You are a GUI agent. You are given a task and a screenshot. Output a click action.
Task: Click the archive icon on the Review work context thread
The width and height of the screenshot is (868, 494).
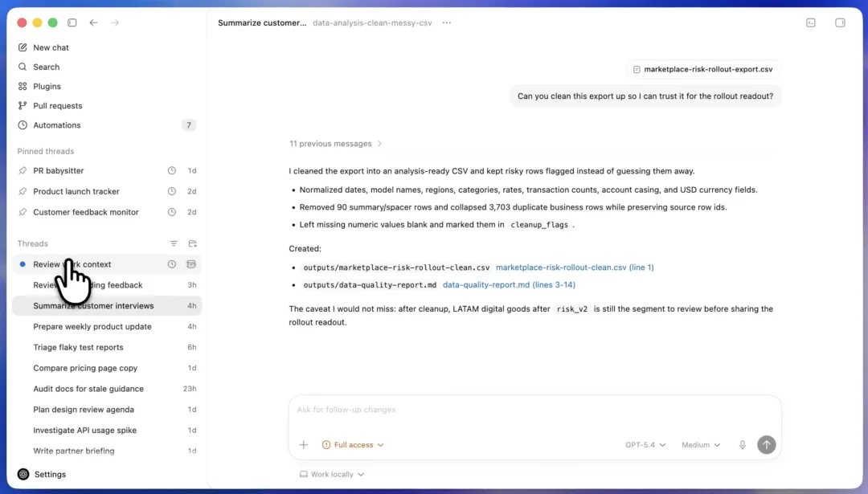(191, 264)
